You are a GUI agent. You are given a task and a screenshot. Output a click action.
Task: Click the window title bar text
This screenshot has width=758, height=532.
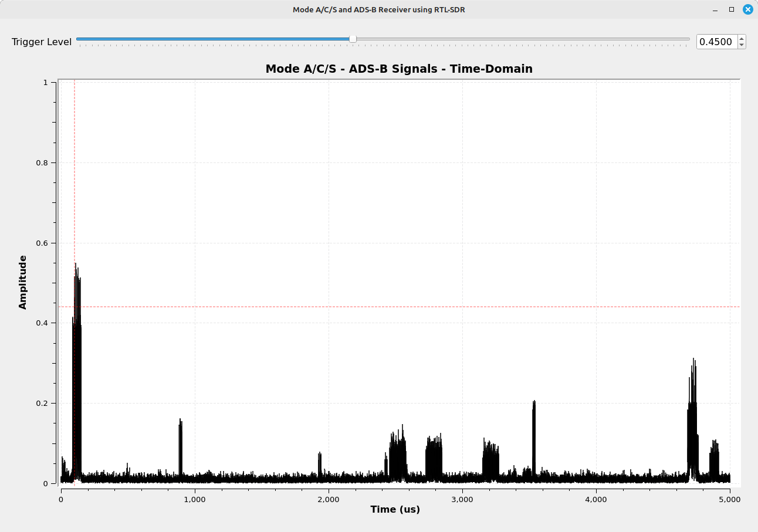(379, 9)
